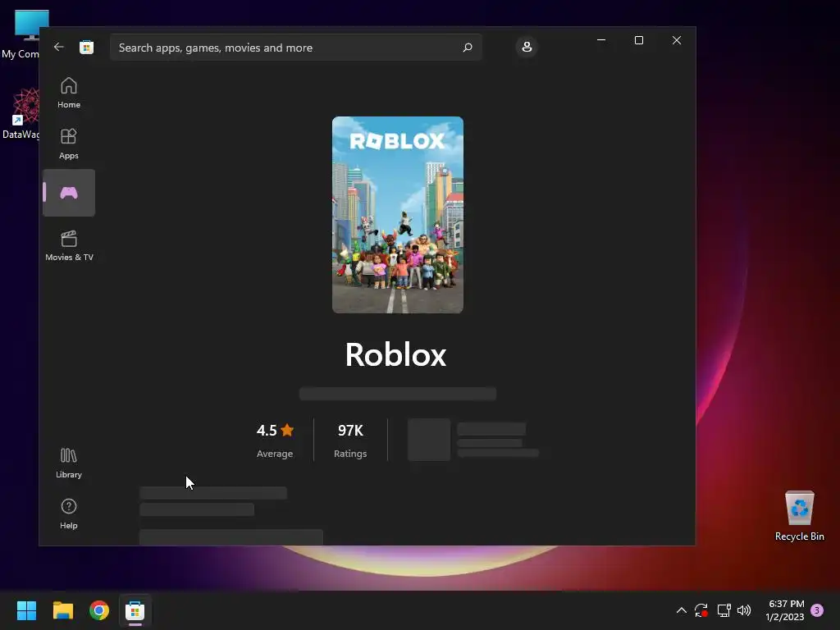Open the Help section
840x630 pixels.
point(69,514)
